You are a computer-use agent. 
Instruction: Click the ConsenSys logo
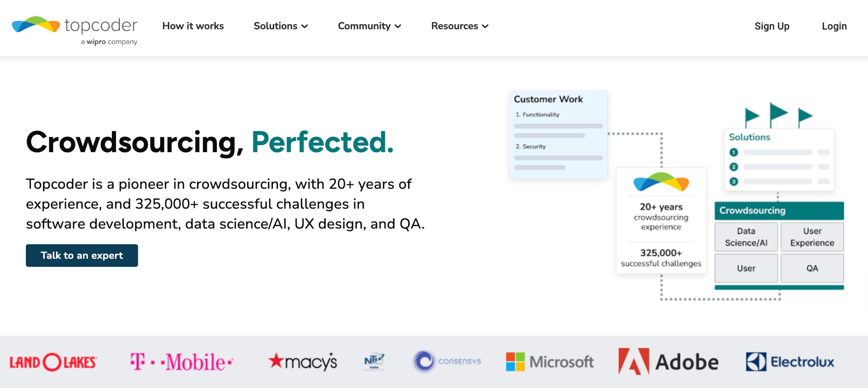(x=447, y=361)
